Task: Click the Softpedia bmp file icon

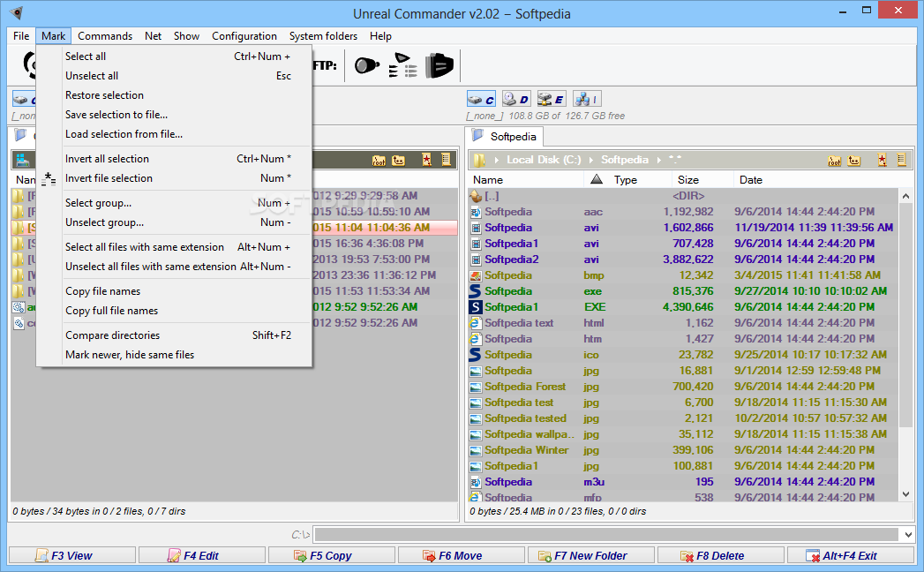Action: pyautogui.click(x=475, y=275)
